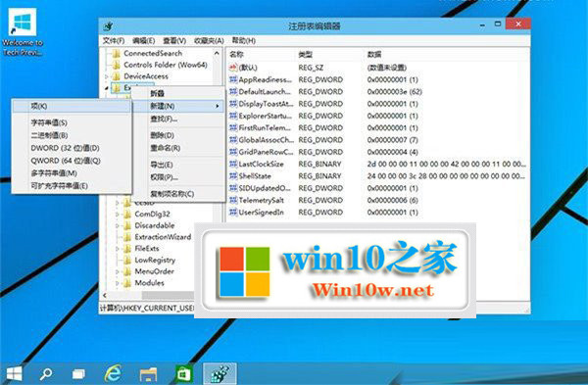Image resolution: width=588 pixels, height=385 pixels.
Task: Open the Store icon on the taskbar
Action: click(x=184, y=373)
